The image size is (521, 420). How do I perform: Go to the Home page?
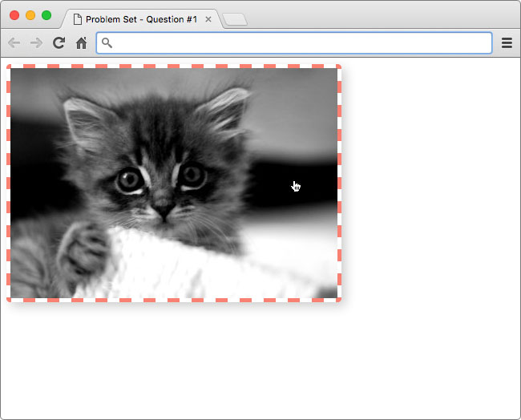tap(81, 43)
